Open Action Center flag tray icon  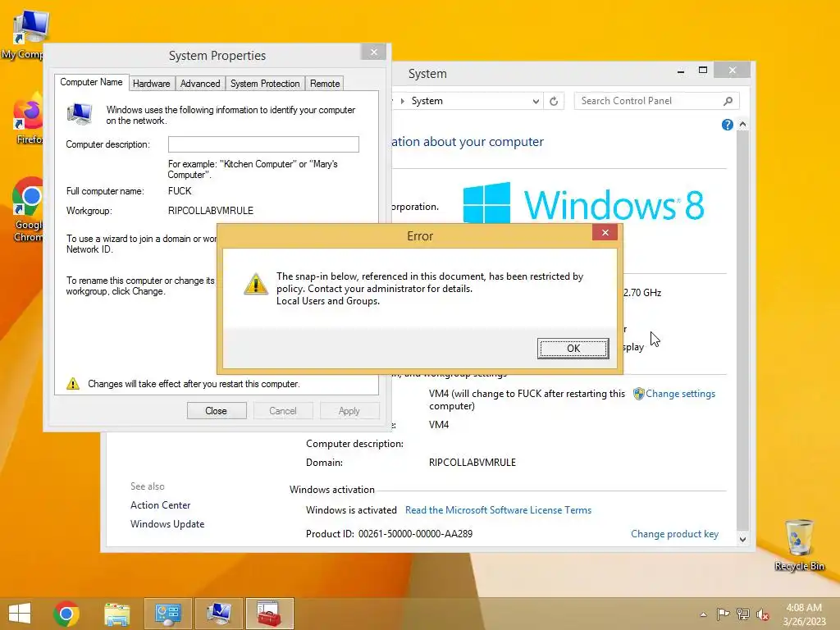pyautogui.click(x=723, y=614)
